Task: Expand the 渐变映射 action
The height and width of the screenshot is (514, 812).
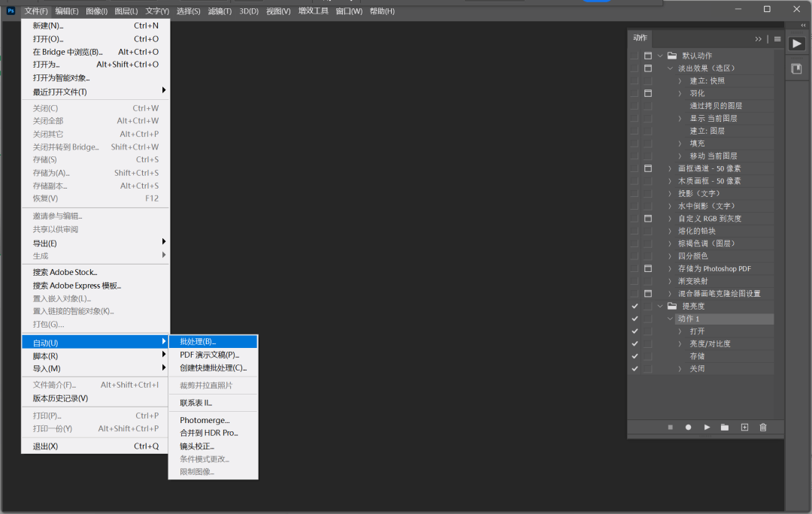Action: [x=670, y=281]
